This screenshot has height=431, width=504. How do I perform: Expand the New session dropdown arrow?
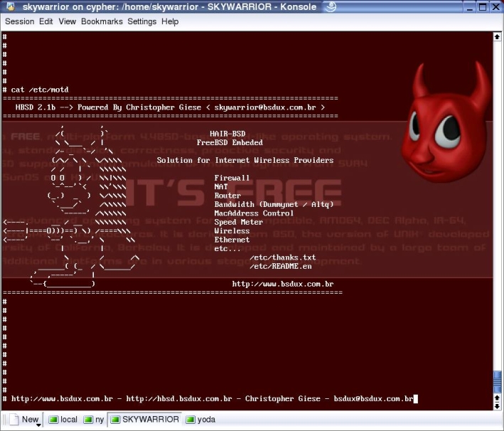point(38,424)
